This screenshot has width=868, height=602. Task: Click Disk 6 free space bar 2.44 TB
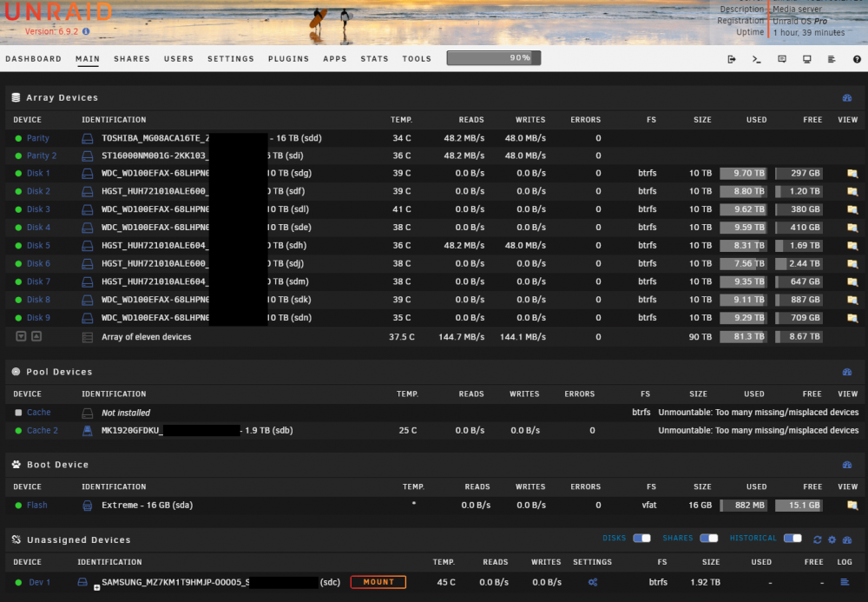[799, 263]
